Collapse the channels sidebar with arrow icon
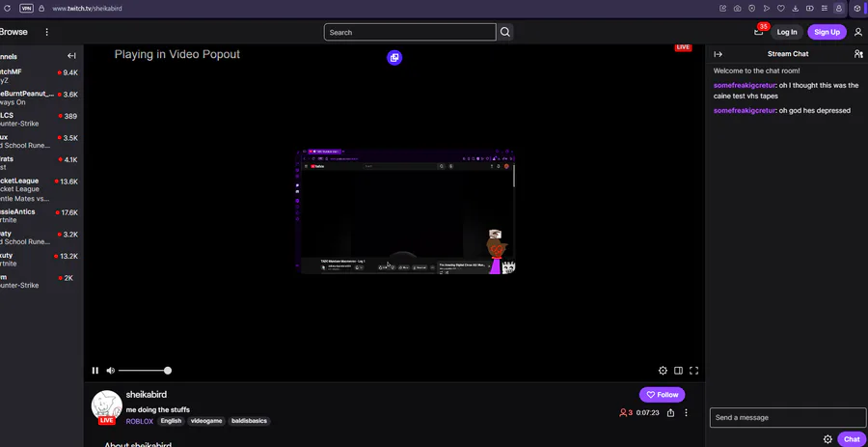The height and width of the screenshot is (447, 868). point(71,56)
